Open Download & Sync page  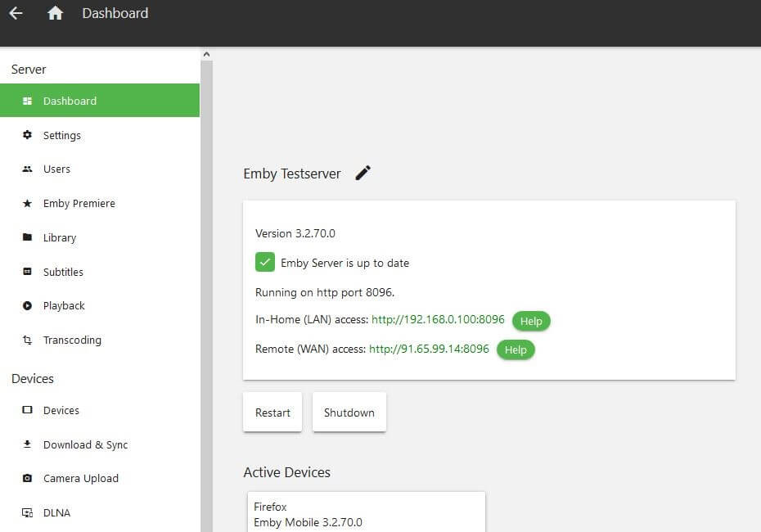(x=100, y=444)
